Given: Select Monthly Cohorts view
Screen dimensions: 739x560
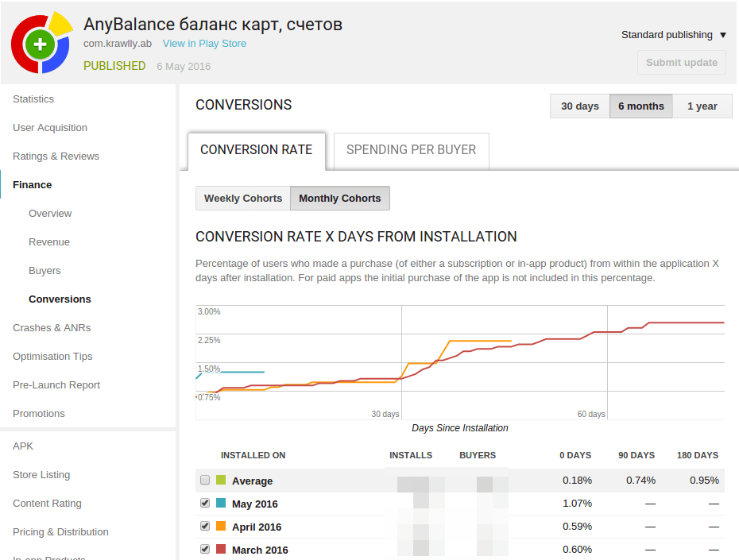Looking at the screenshot, I should pyautogui.click(x=339, y=199).
